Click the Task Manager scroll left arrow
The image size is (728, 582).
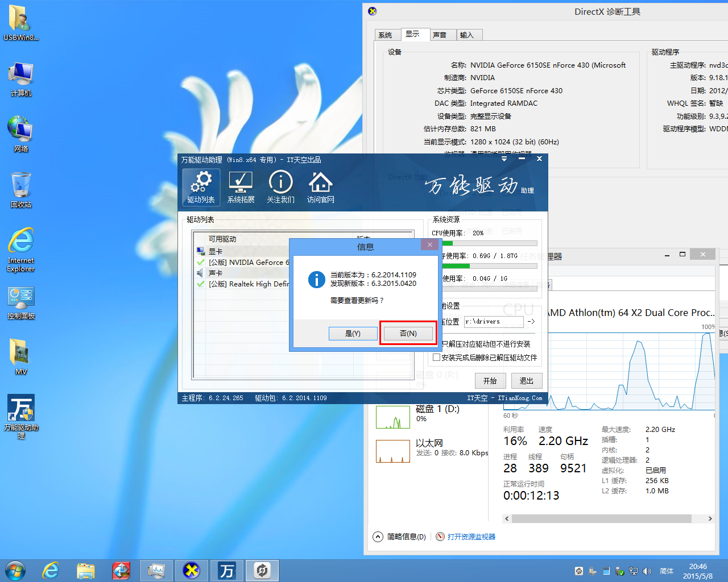(507, 518)
